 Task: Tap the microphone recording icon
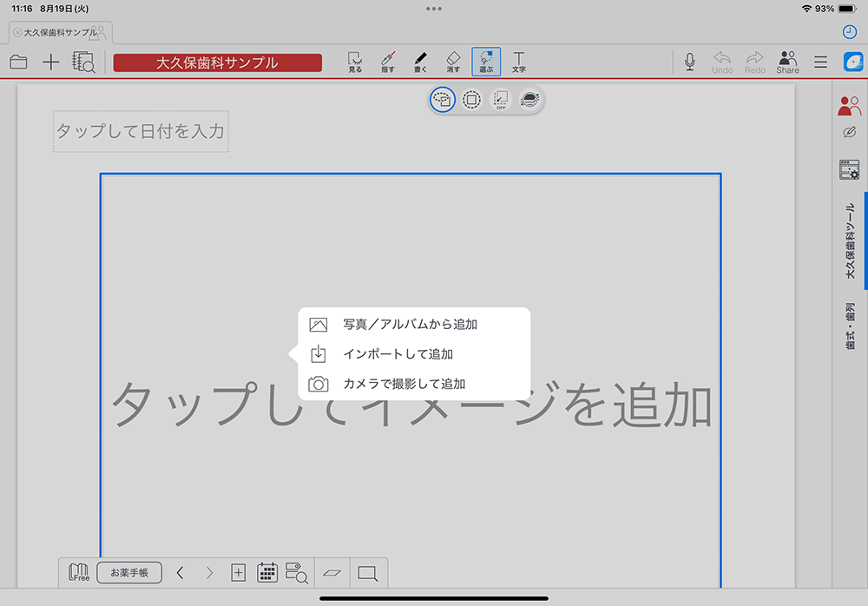pyautogui.click(x=689, y=62)
